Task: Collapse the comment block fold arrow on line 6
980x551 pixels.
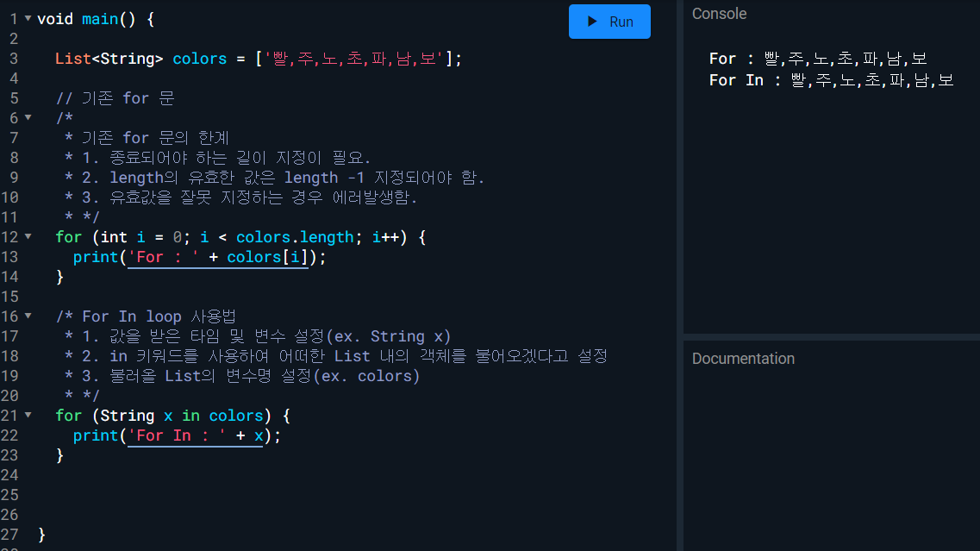Action: pyautogui.click(x=28, y=117)
